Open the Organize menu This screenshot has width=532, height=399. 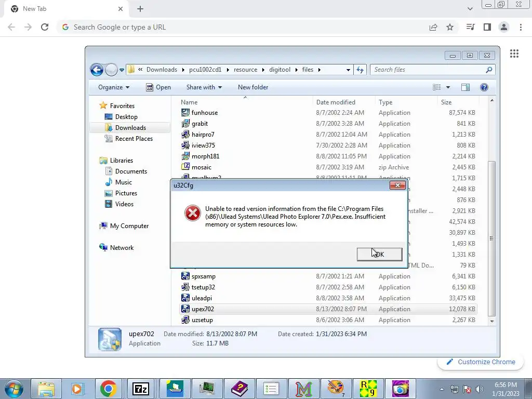[x=114, y=87]
